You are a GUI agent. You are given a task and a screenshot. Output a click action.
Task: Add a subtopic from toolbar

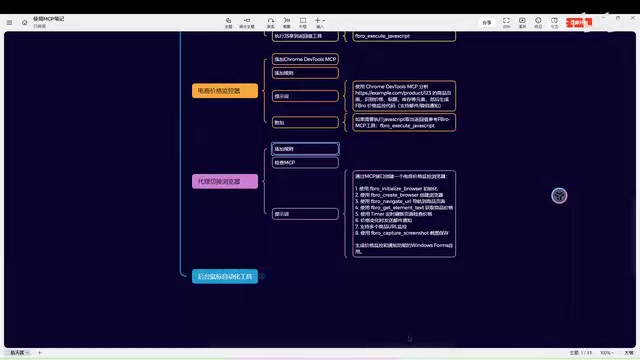tap(247, 22)
